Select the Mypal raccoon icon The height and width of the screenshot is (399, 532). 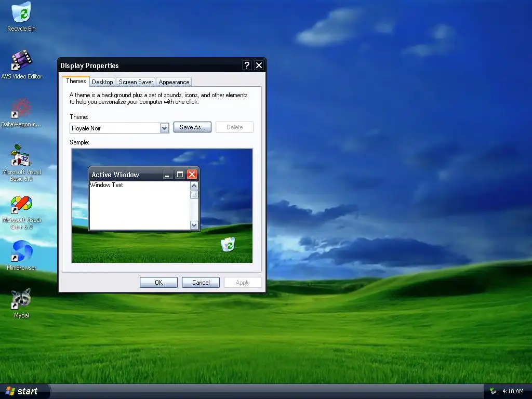21,303
